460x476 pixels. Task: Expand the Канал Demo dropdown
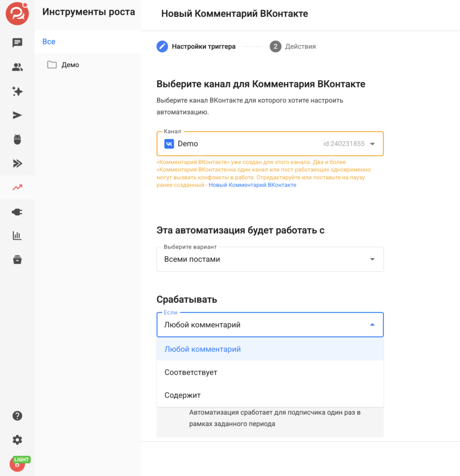pos(270,144)
